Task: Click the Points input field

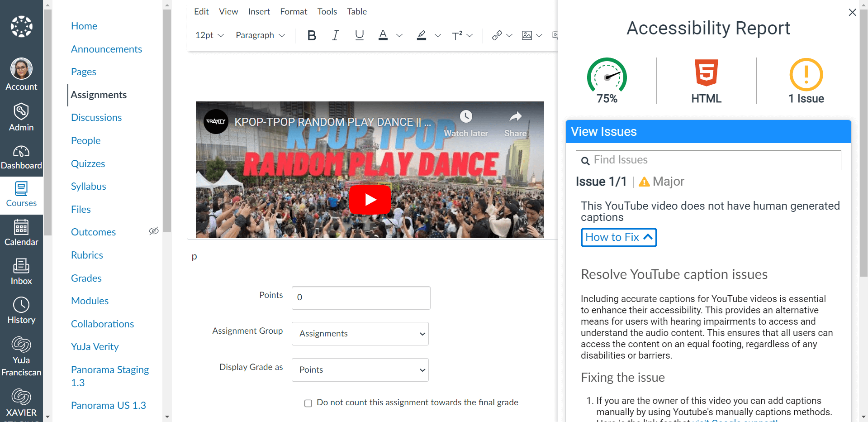Action: click(x=361, y=298)
